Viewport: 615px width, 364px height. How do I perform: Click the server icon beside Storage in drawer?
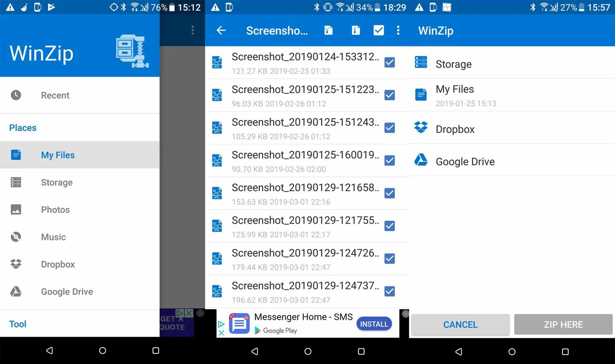(16, 182)
